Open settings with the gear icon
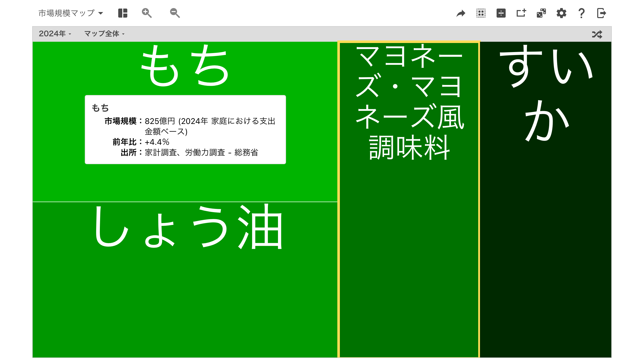 561,13
